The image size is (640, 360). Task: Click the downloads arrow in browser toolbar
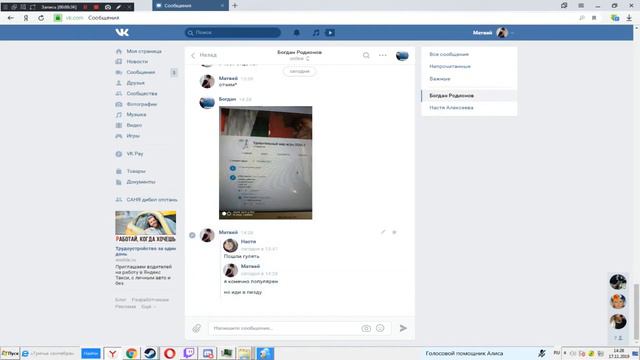[629, 18]
